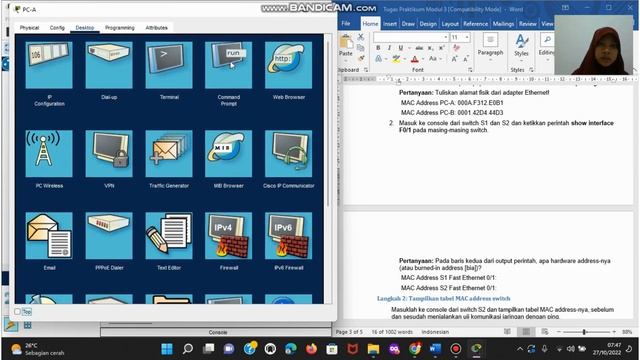Open the Review ribbon tab

coord(528,24)
